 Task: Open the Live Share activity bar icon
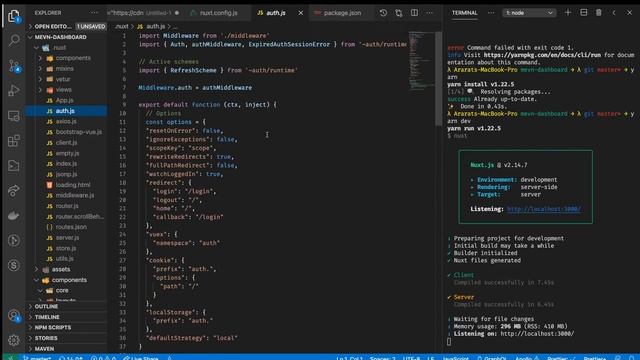[x=14, y=191]
